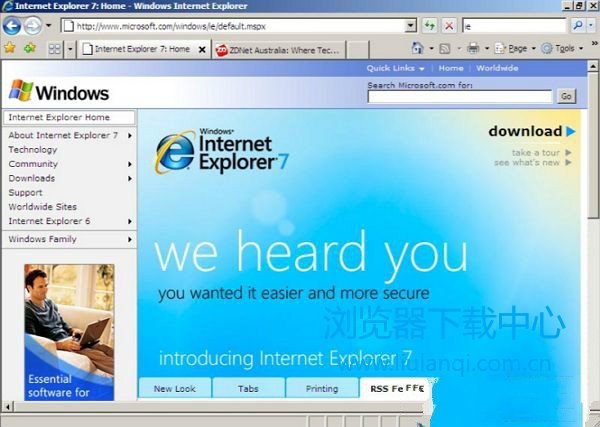Open the tab list dropdown arrow

pos(70,49)
